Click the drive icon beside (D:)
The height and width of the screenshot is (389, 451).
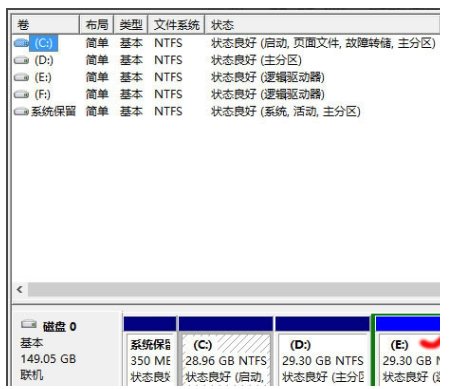[21, 60]
